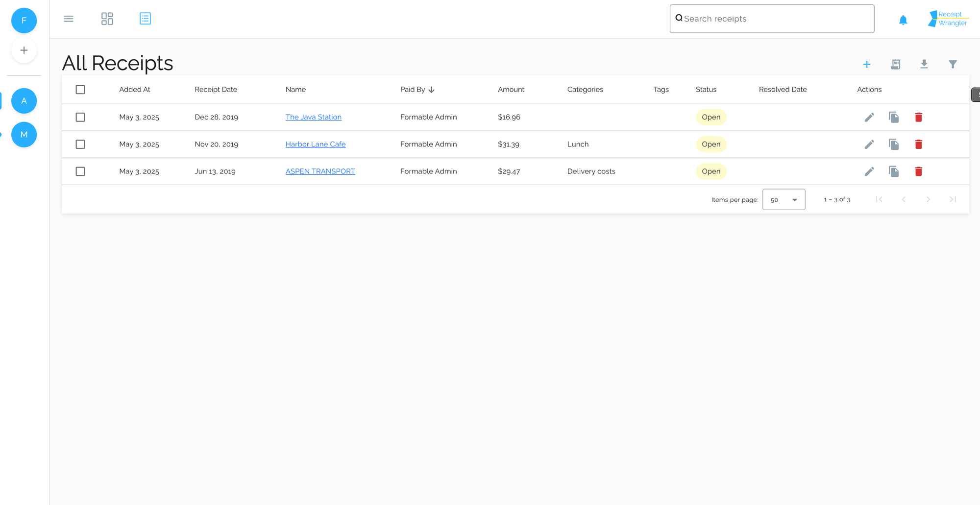Open the receipt filter options
This screenshot has width=980, height=505.
953,64
